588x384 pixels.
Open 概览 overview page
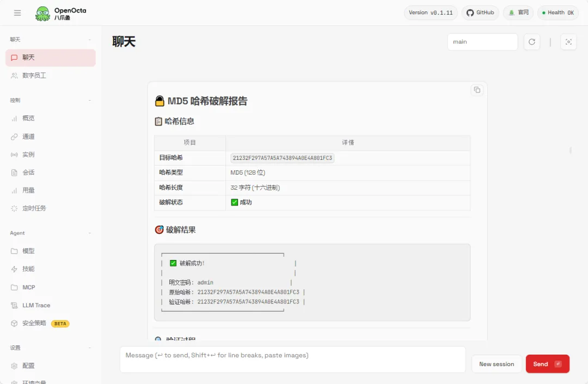click(51, 119)
